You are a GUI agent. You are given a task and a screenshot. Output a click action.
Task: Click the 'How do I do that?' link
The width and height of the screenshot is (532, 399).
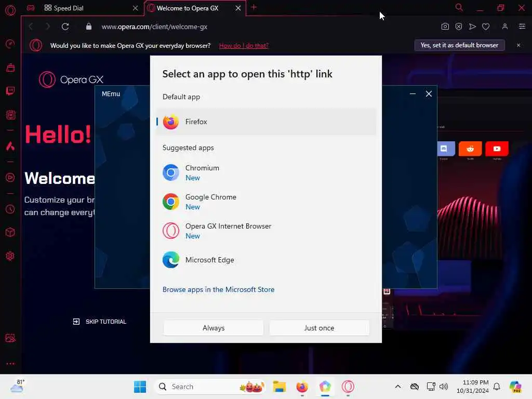click(244, 46)
